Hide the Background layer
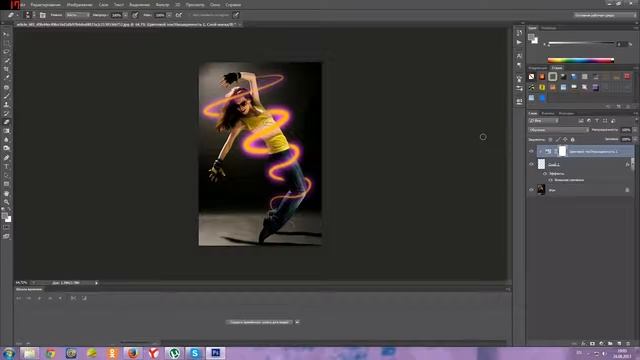This screenshot has height=360, width=640. [531, 190]
